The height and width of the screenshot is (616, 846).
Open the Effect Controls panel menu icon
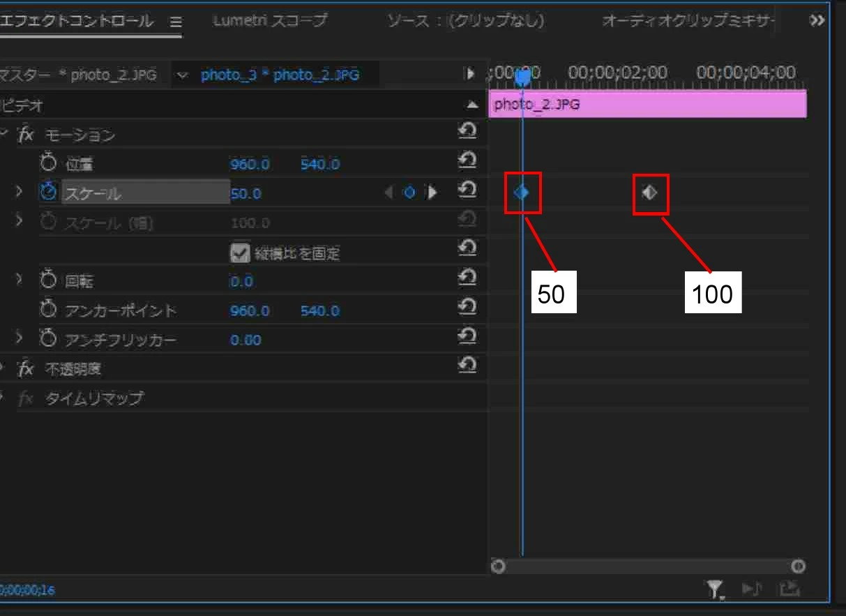point(176,22)
